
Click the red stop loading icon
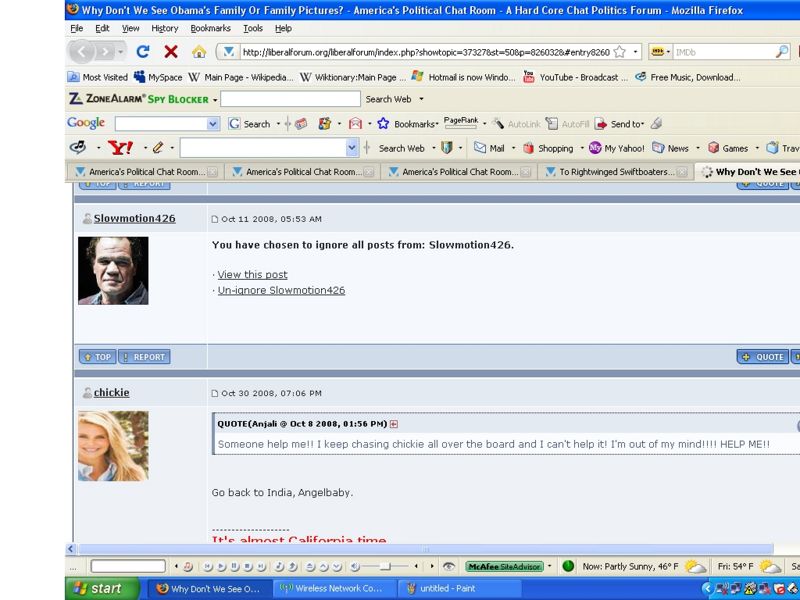click(171, 52)
